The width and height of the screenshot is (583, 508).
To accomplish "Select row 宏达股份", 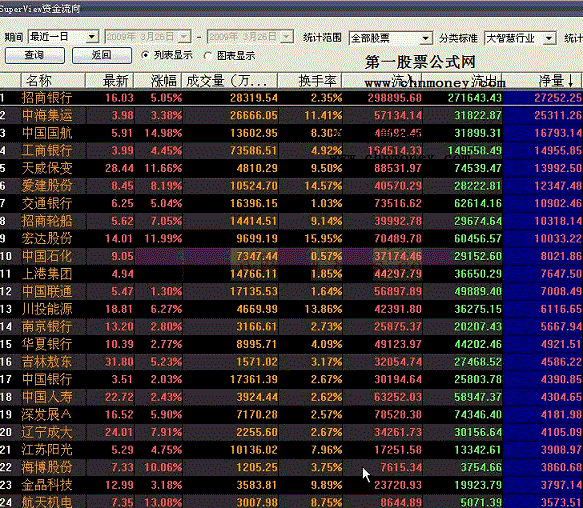I will click(x=292, y=238).
